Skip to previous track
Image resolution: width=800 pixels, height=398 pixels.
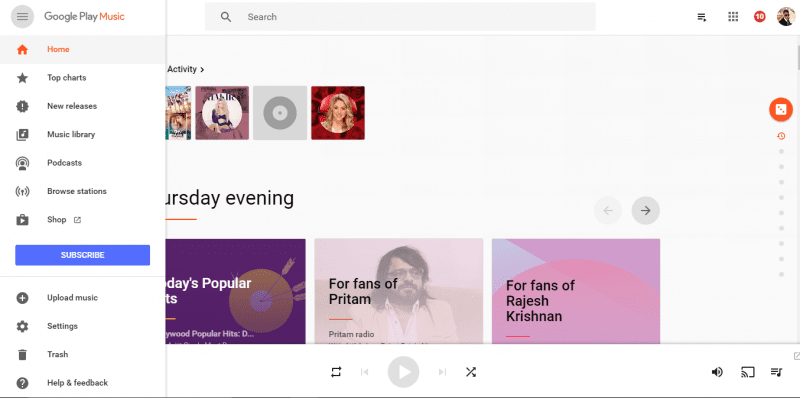tap(365, 372)
